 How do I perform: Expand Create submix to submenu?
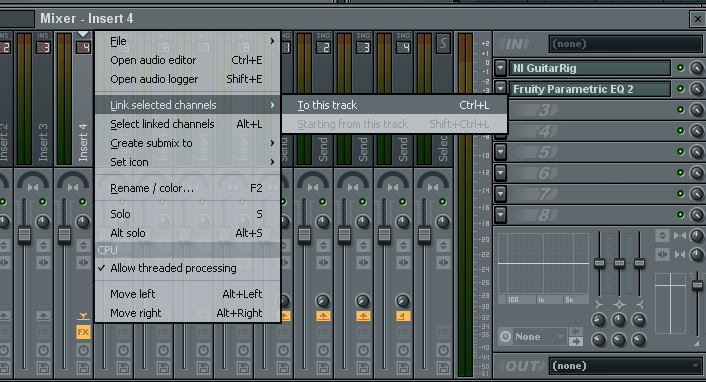[x=188, y=143]
